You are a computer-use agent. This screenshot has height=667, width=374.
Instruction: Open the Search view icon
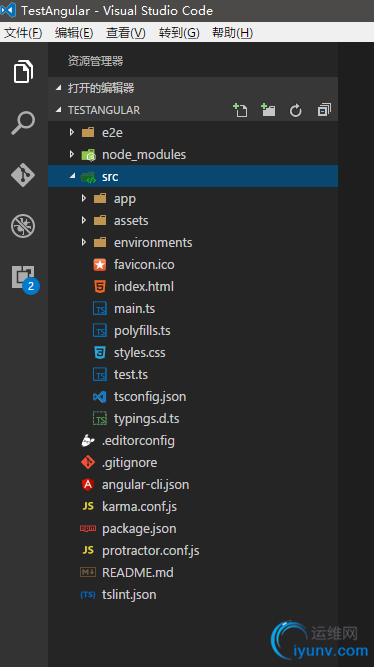(23, 123)
